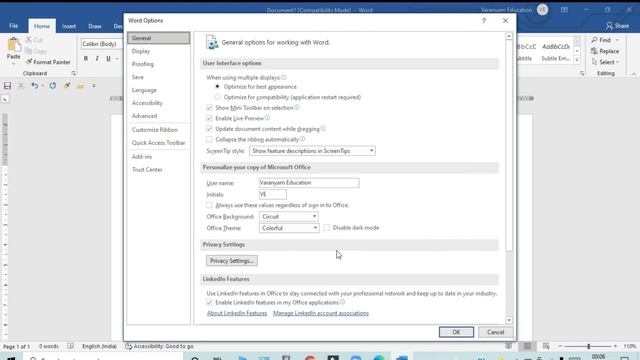Toggle Italic formatting in the ribbon

[x=97, y=58]
